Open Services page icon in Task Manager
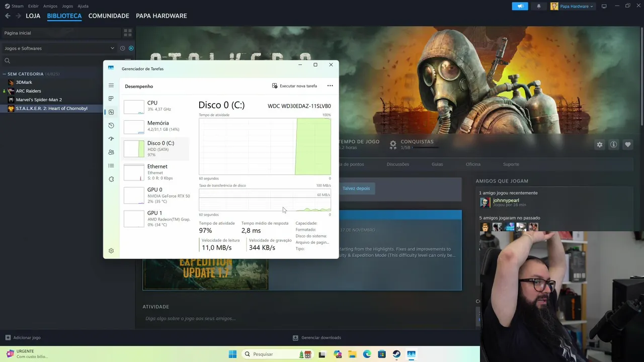The width and height of the screenshot is (644, 362). coord(111,179)
